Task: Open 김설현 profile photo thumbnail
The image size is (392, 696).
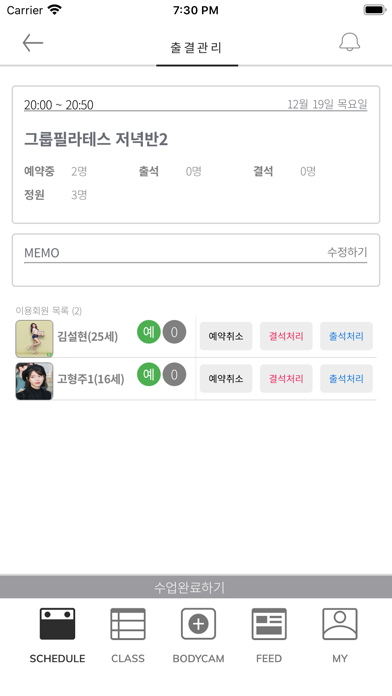Action: pos(34,339)
